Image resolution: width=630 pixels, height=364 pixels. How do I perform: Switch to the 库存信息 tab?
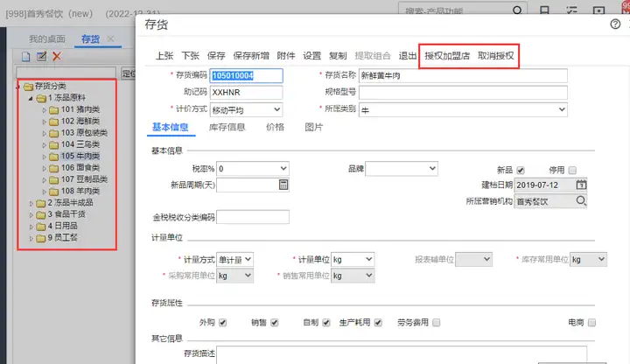[227, 128]
